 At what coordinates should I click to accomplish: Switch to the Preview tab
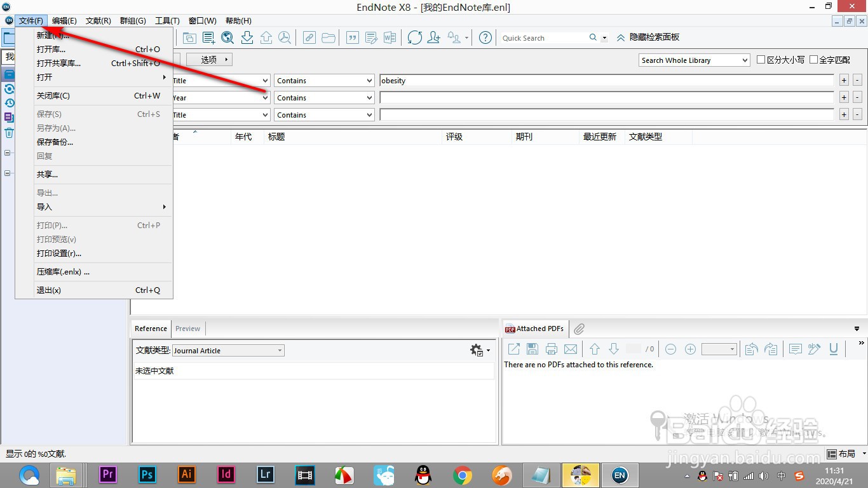click(x=187, y=329)
